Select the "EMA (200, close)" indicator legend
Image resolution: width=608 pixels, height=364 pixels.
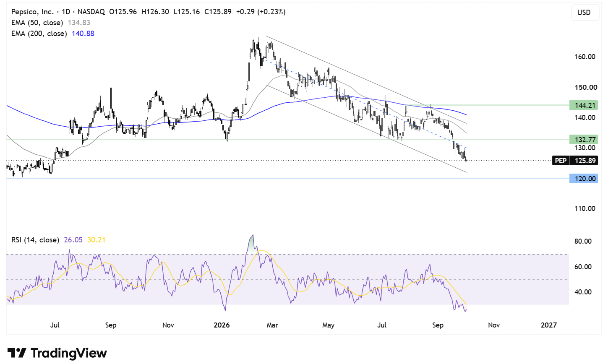tap(39, 34)
